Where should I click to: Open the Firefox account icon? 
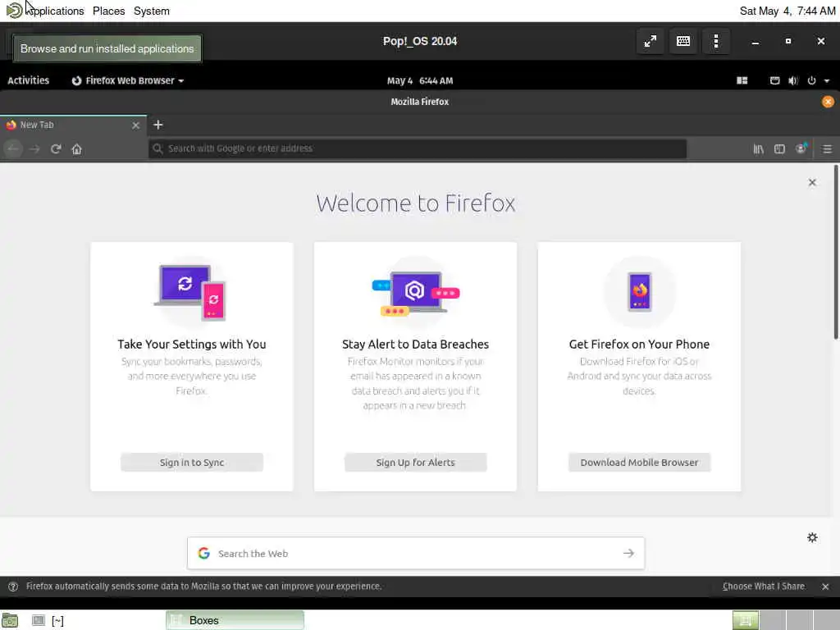[x=801, y=148]
